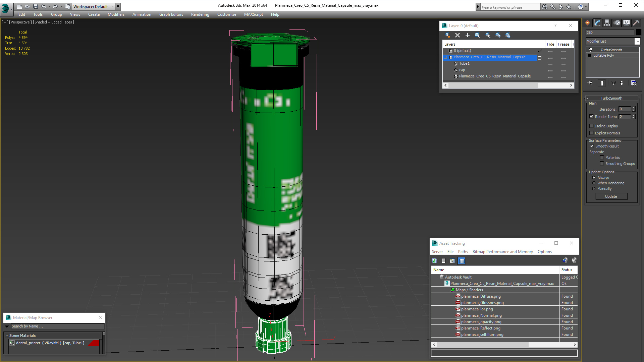The image size is (644, 362).
Task: Click Tree View icon in Asset Tracking
Action: (x=452, y=261)
